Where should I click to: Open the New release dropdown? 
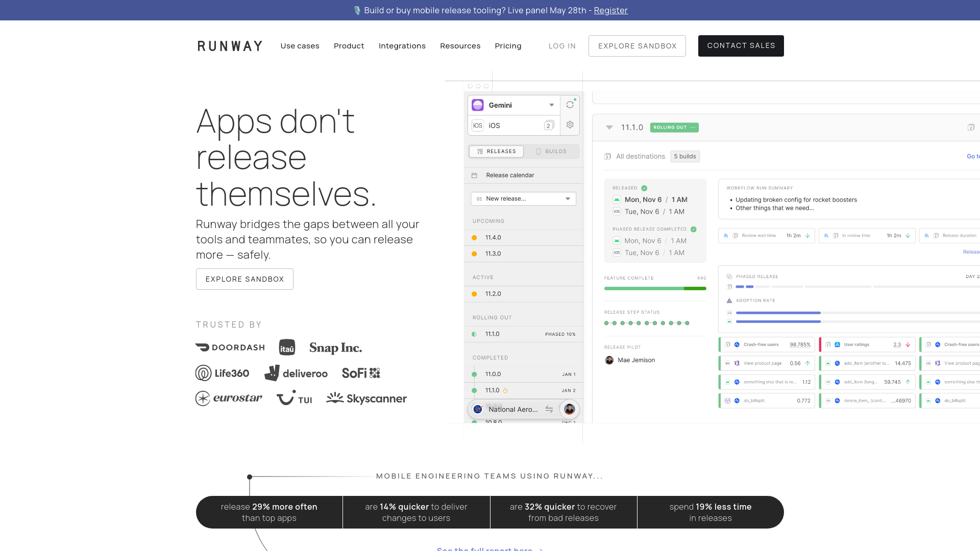[x=523, y=198]
